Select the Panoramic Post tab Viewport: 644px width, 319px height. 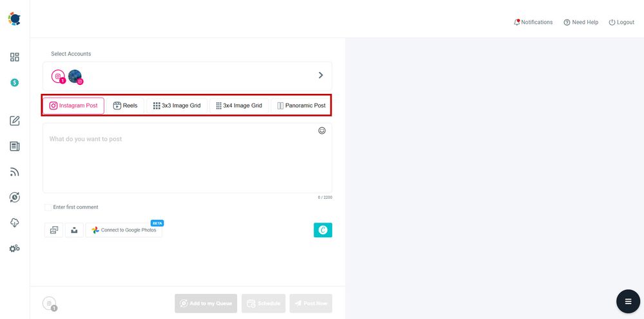301,105
